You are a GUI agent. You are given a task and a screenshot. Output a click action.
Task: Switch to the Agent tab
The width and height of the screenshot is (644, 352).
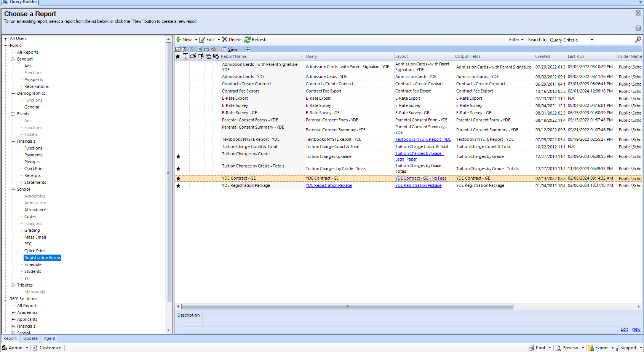(x=50, y=338)
